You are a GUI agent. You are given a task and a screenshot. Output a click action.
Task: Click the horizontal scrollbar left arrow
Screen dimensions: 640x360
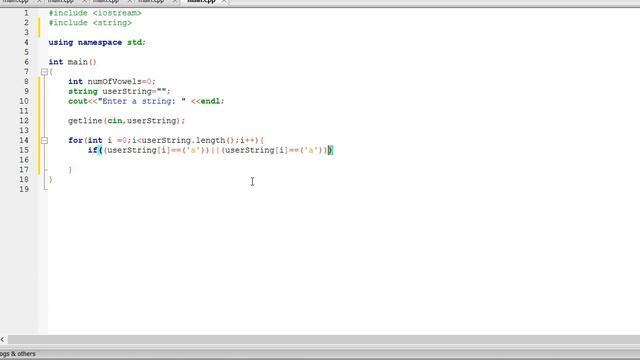3,340
